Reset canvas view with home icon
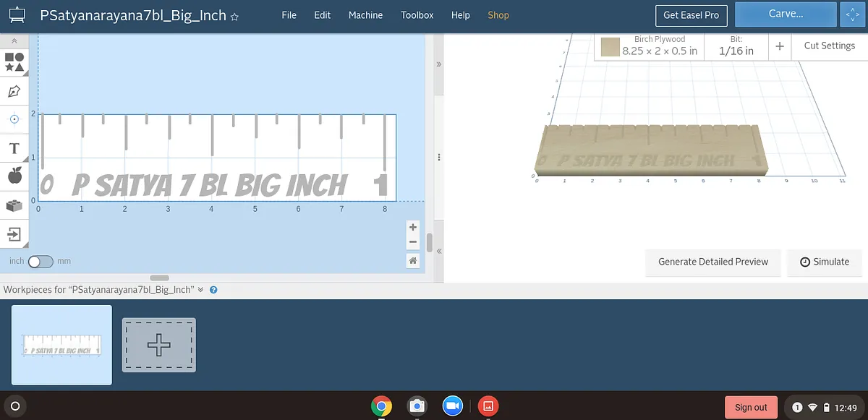Viewport: 868px width, 420px height. [413, 260]
